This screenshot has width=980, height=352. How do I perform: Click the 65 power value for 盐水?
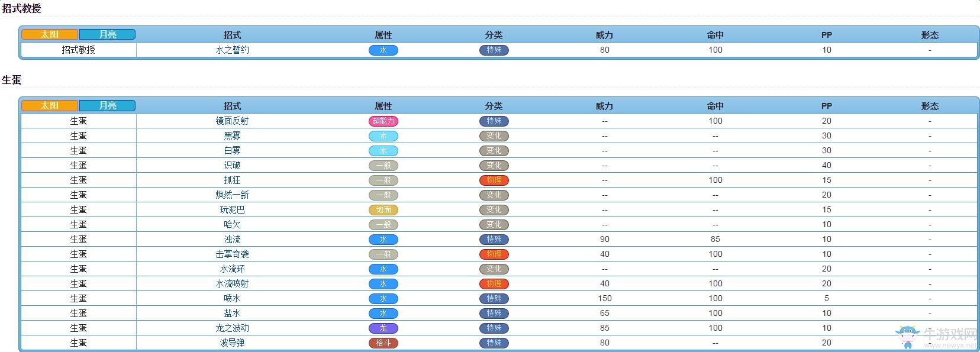(605, 313)
